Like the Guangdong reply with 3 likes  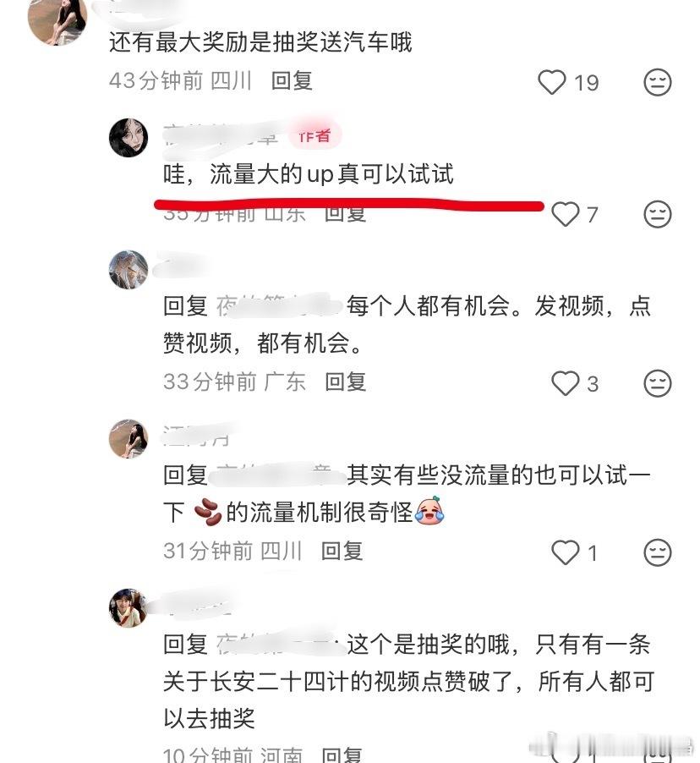[x=566, y=383]
